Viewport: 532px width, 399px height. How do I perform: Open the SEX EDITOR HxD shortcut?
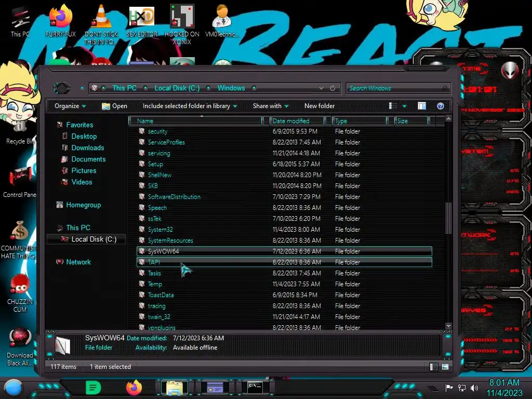[142, 21]
